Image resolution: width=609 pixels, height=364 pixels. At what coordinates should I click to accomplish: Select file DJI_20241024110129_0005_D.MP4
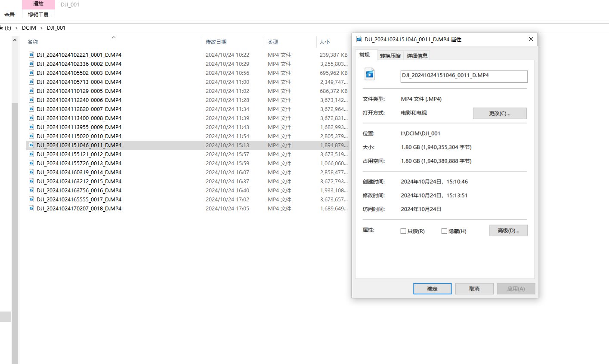79,91
